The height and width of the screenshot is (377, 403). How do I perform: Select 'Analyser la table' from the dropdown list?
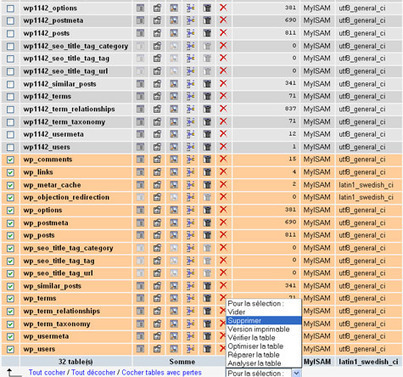[263, 363]
